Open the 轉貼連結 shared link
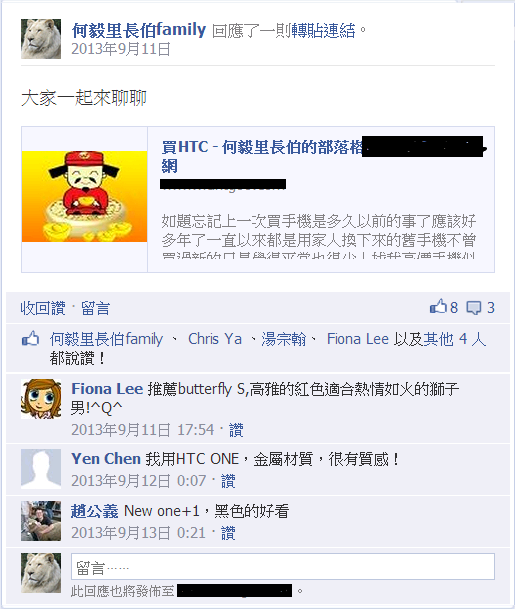The image size is (515, 609). (323, 31)
